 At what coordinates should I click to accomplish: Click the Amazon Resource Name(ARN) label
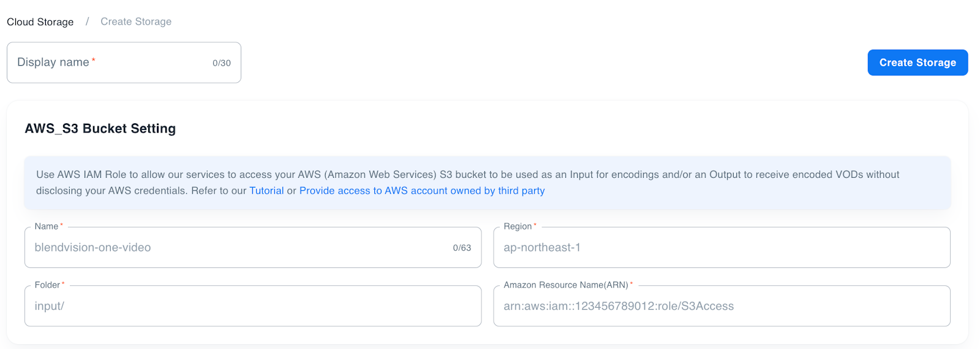(x=565, y=285)
